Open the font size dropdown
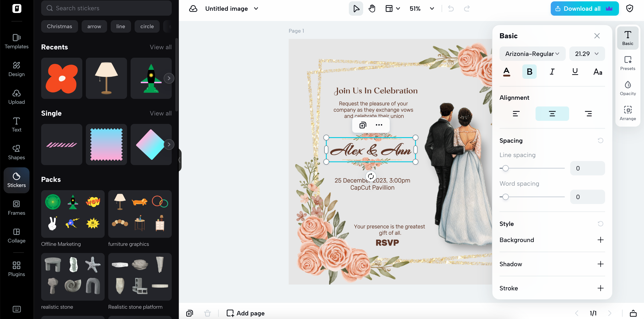The image size is (644, 319). point(587,53)
